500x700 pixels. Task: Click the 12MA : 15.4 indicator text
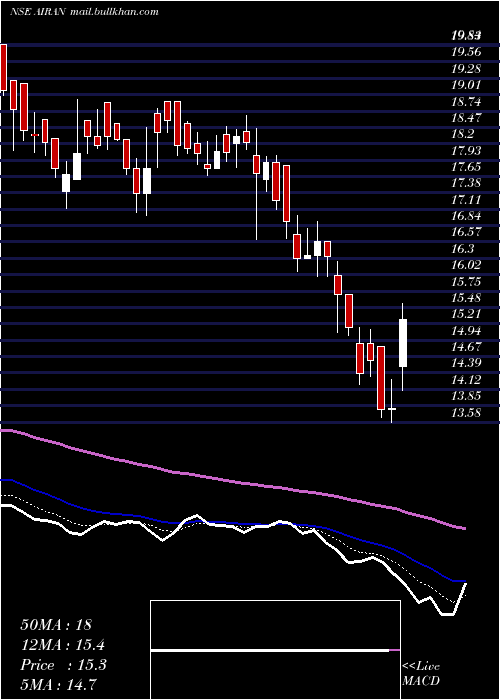[x=63, y=645]
